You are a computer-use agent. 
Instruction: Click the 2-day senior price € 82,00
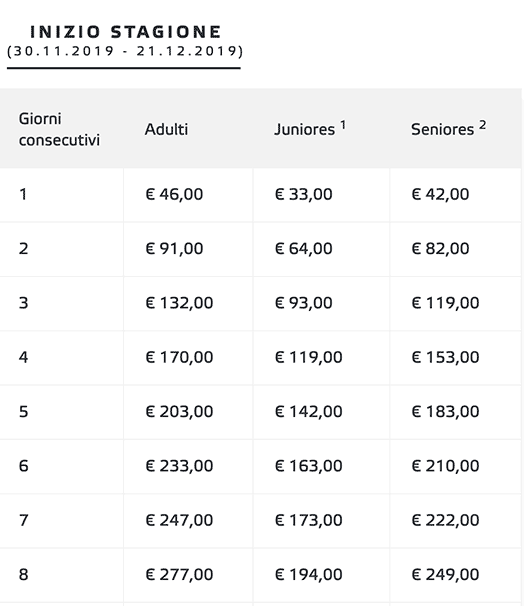(441, 249)
